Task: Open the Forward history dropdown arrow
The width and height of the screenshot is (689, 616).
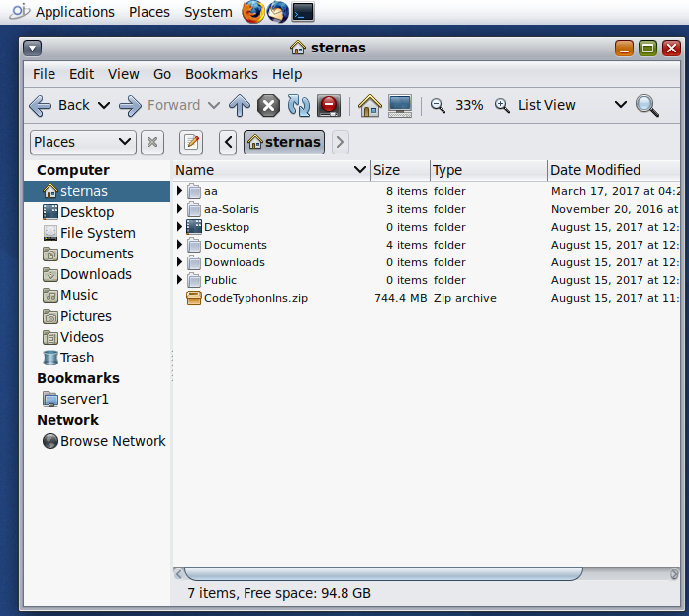Action: coord(214,106)
